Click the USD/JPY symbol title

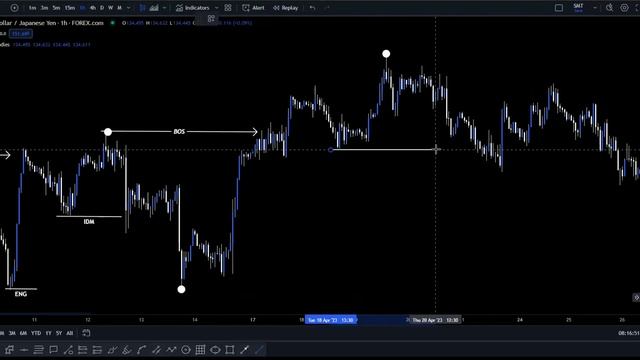point(52,23)
